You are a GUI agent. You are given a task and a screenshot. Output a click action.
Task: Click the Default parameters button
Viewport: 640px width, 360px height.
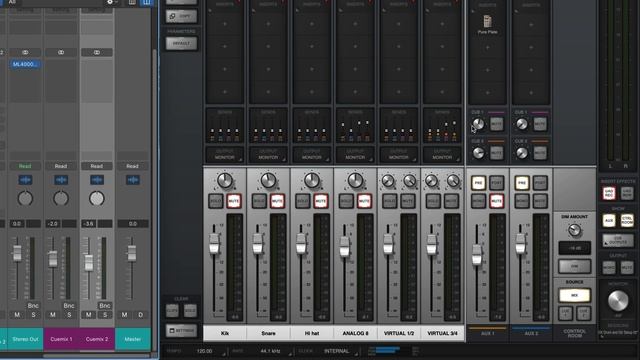pyautogui.click(x=181, y=43)
